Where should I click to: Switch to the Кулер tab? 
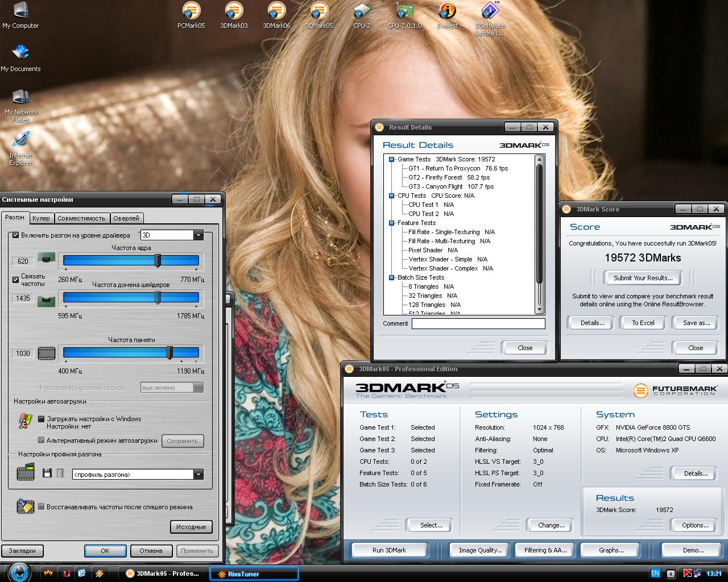point(41,218)
